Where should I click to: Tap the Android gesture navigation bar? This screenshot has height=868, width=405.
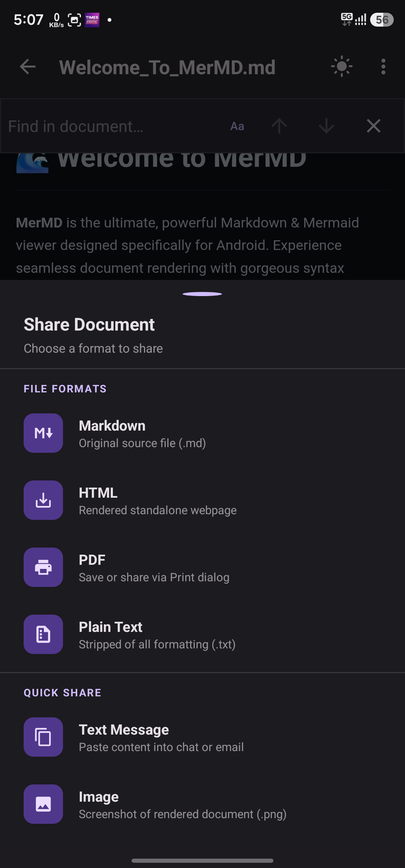(202, 861)
